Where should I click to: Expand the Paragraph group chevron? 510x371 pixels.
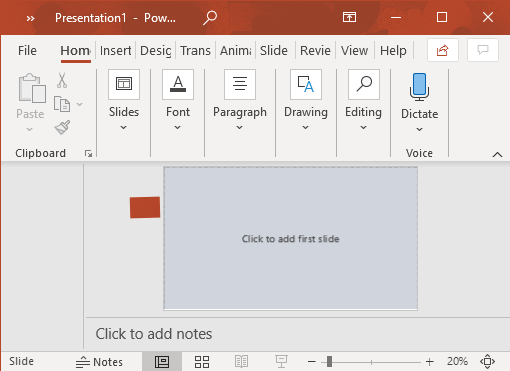tap(240, 127)
